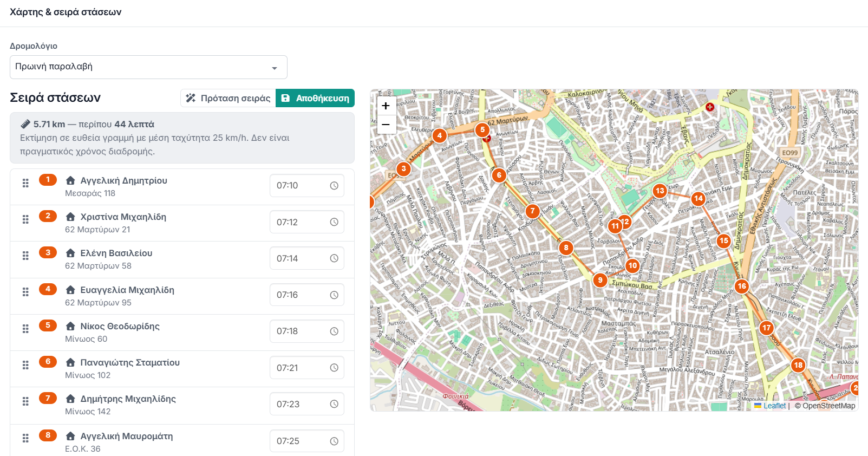Open time picker clock for 07:21
Viewport: 868px width, 456px height.
coord(334,368)
